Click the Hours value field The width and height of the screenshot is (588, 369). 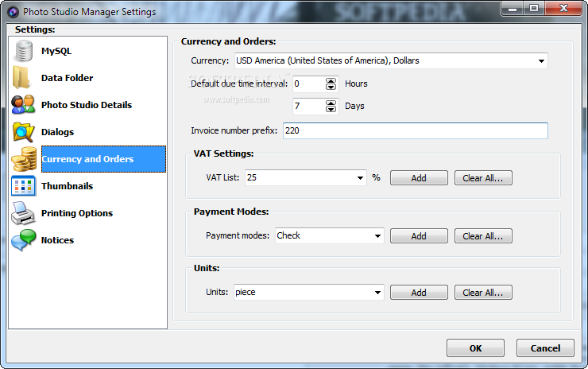click(x=309, y=84)
